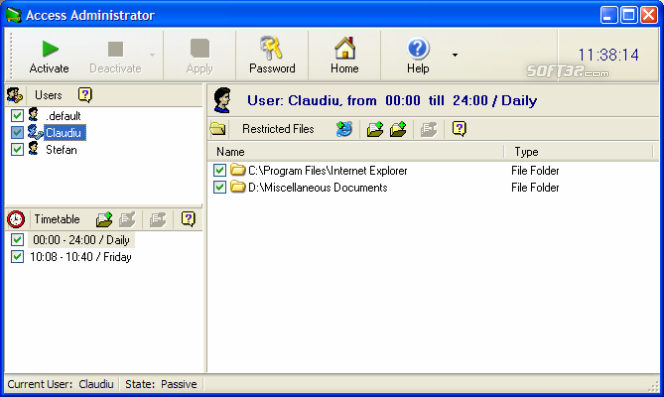Close the Access Administrator window
Screen dimensions: 664x397
tap(649, 15)
